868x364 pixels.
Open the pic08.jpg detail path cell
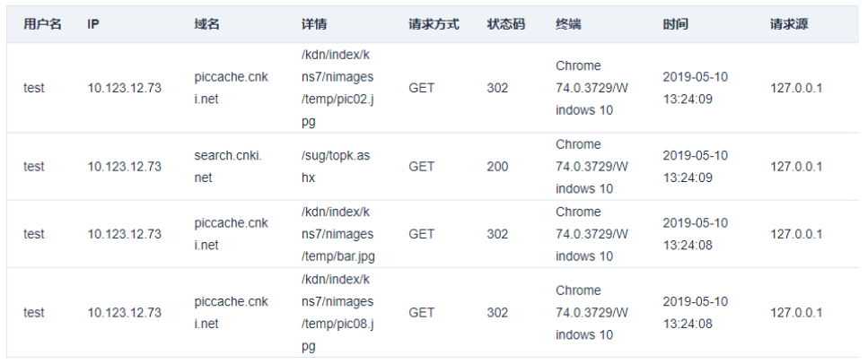338,313
